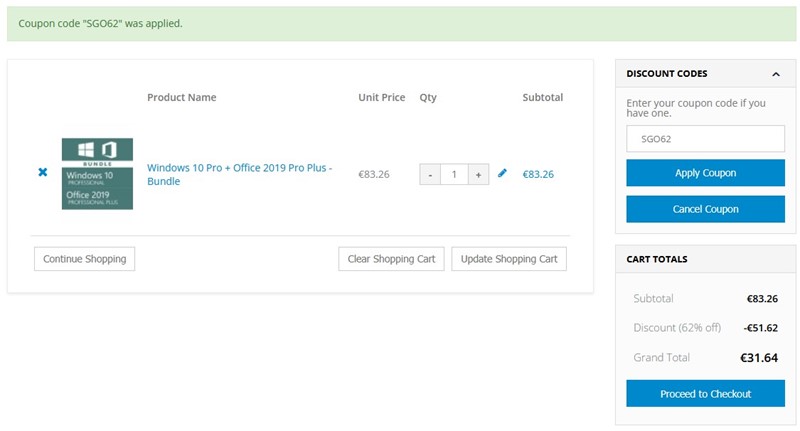This screenshot has height=431, width=800.
Task: Click the Grand Total amount €31.64
Action: click(x=759, y=357)
